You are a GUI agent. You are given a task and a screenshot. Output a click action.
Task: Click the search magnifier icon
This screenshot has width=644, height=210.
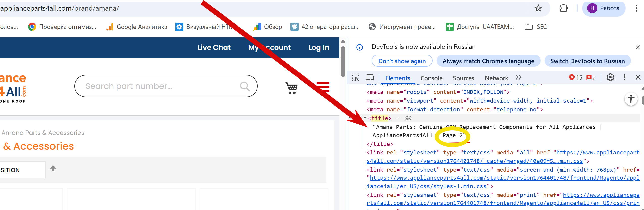pos(245,86)
